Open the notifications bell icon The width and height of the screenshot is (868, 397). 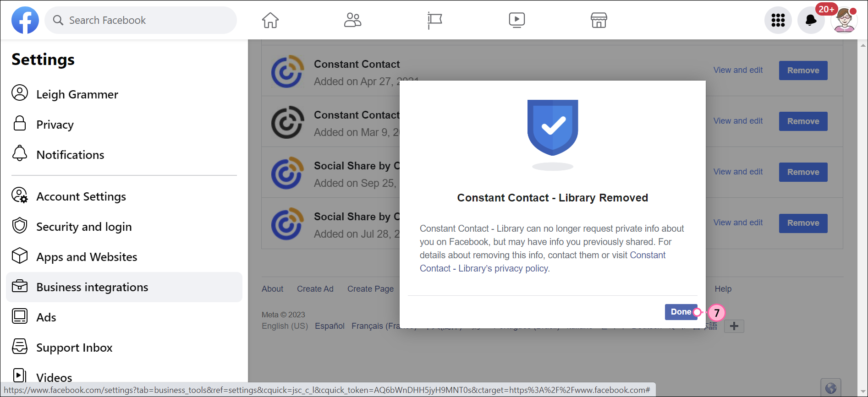click(811, 20)
